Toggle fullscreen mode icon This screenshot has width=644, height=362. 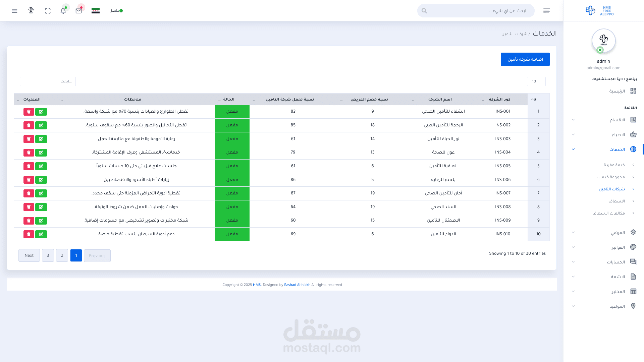[x=48, y=11]
